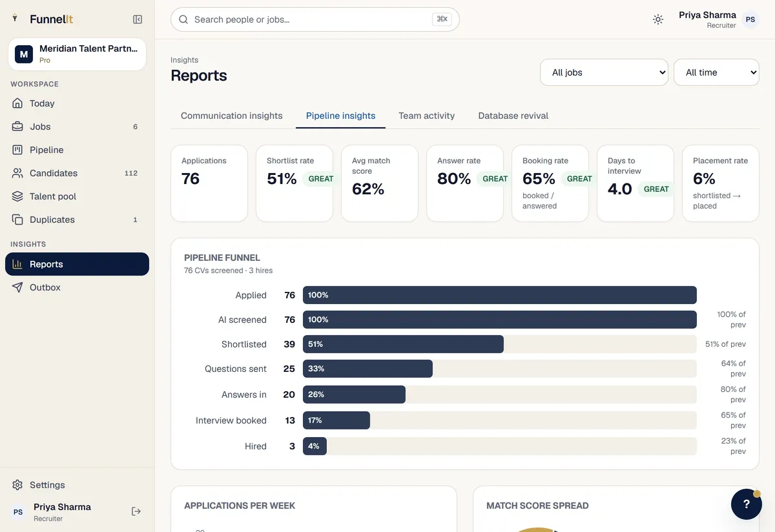Open the Duplicates page
This screenshot has width=775, height=532.
77,220
